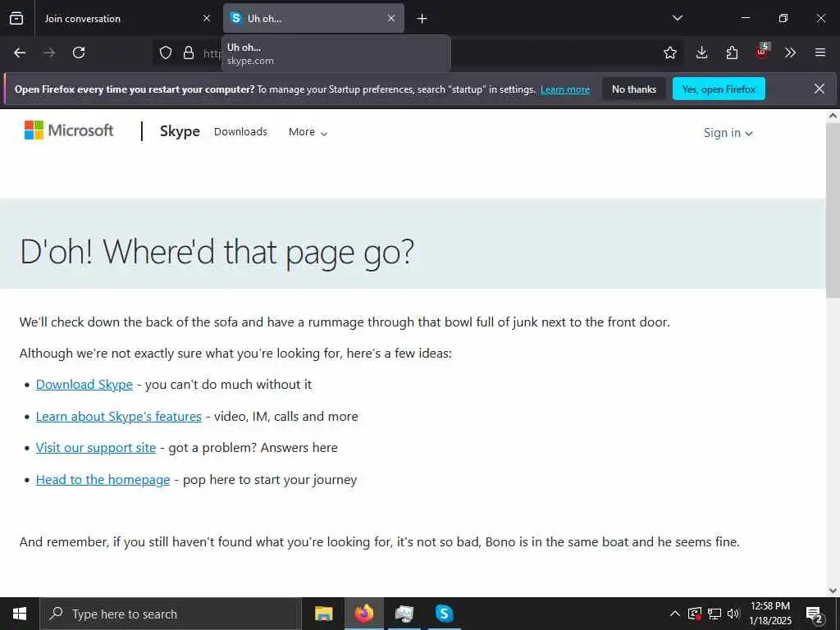The image size is (840, 630).
Task: Show more tools overflow chevrons
Action: (790, 52)
